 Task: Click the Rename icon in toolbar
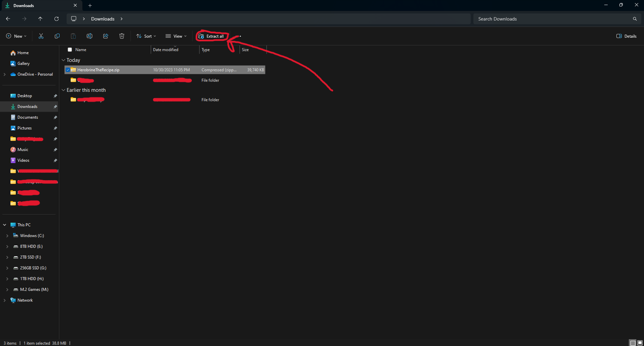click(90, 36)
